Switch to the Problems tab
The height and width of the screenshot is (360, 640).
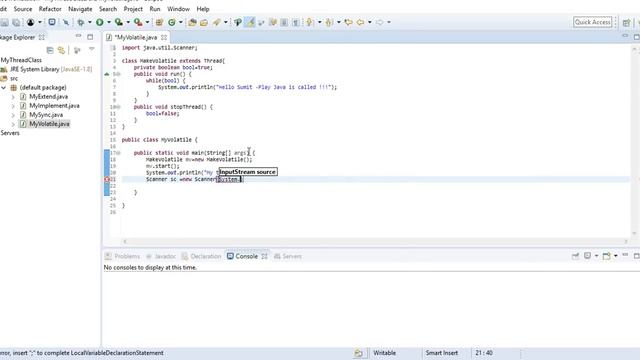point(122,256)
